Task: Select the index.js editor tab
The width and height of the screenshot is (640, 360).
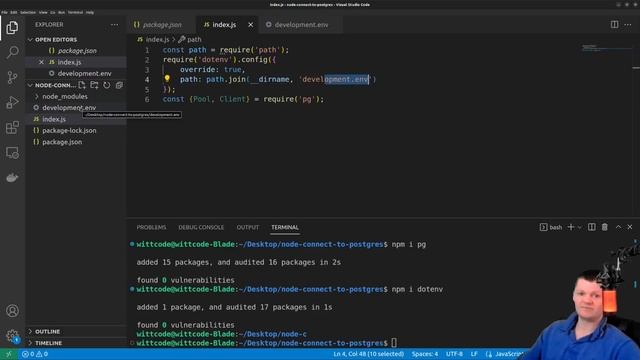Action: (x=224, y=24)
